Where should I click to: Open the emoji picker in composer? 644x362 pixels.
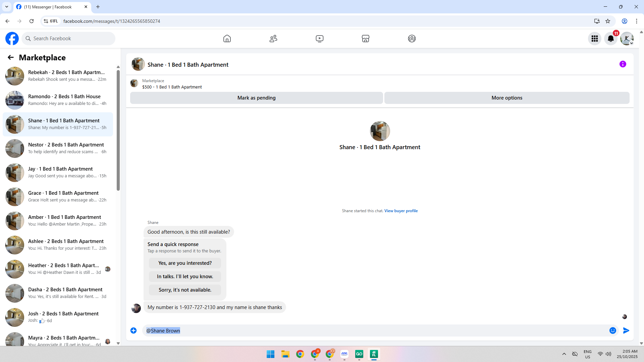[613, 330]
